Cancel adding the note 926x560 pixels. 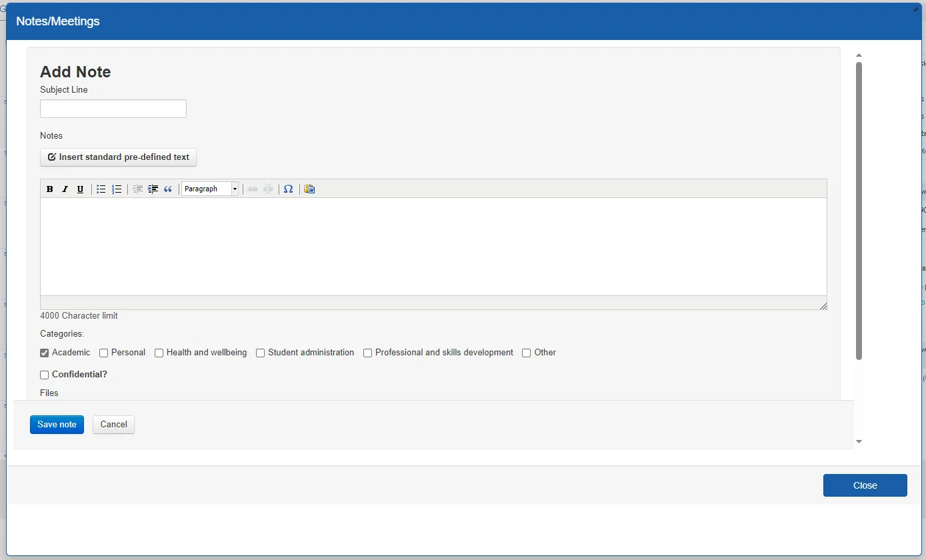tap(113, 424)
